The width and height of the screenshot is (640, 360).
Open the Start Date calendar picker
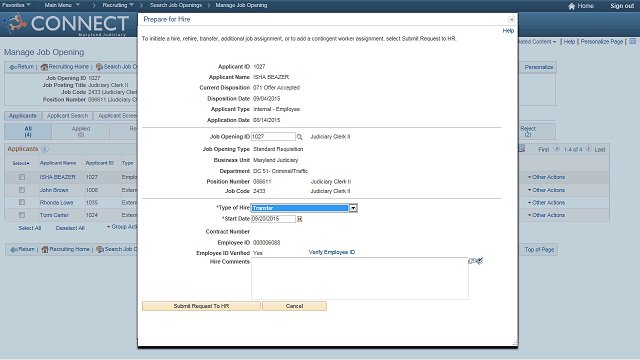click(299, 219)
